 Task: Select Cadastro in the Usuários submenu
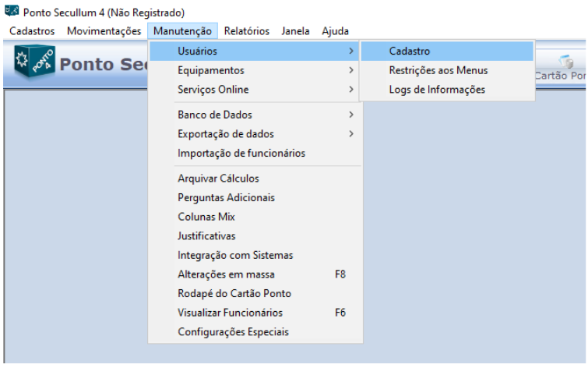tap(410, 51)
